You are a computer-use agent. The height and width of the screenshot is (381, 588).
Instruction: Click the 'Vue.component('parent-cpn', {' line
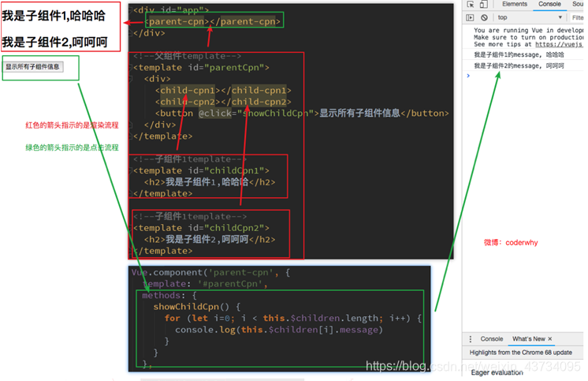(x=210, y=272)
